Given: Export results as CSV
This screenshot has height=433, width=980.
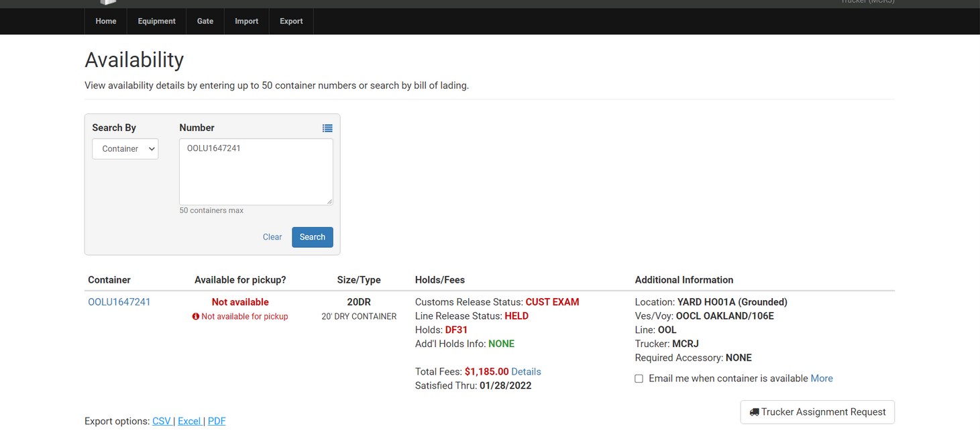Looking at the screenshot, I should [162, 421].
